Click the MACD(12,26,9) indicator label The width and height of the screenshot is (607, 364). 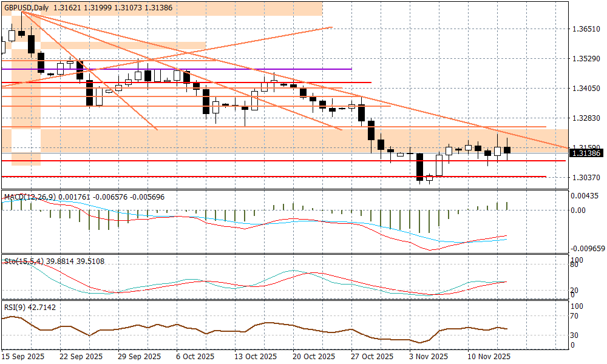coord(29,197)
